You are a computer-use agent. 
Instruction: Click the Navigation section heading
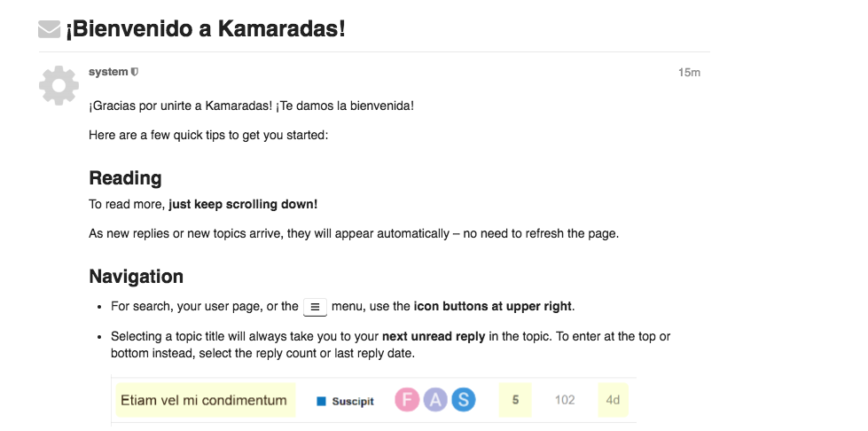pos(137,277)
